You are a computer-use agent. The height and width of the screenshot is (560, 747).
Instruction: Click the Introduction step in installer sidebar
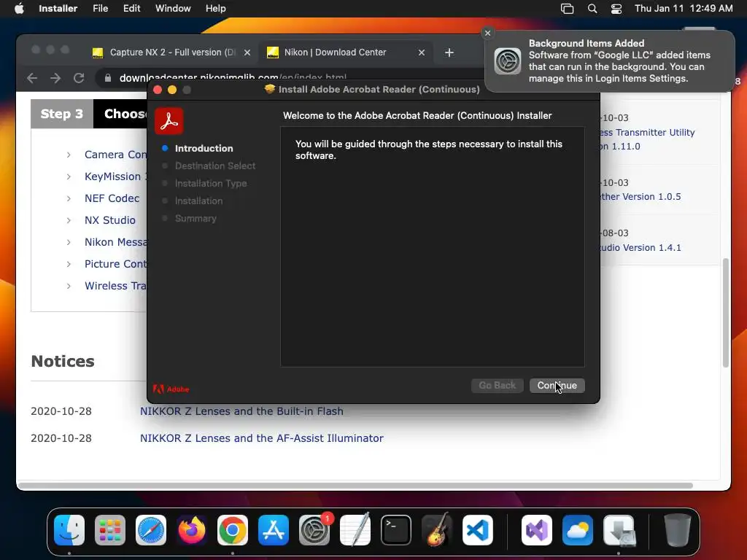click(x=204, y=148)
